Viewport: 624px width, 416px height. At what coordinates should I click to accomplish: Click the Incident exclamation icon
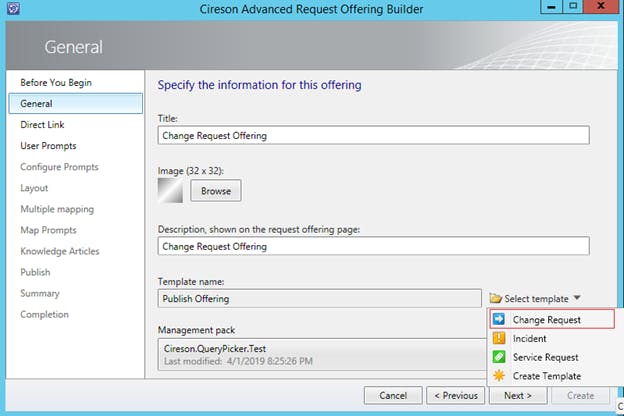499,338
